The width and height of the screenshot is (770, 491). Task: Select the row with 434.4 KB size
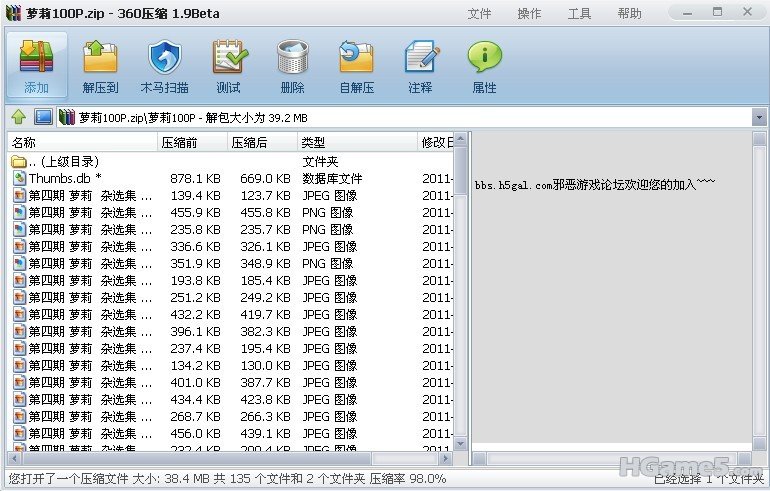[230, 400]
